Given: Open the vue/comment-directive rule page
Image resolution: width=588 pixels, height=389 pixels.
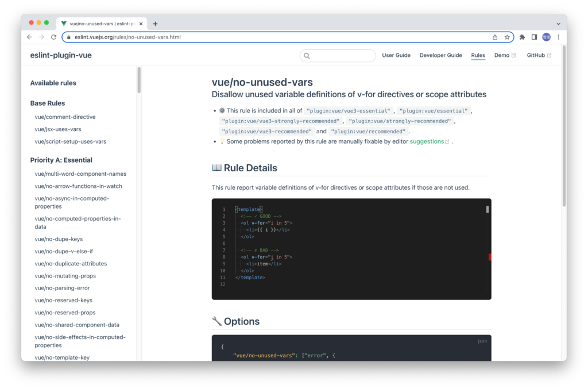Looking at the screenshot, I should (x=65, y=117).
